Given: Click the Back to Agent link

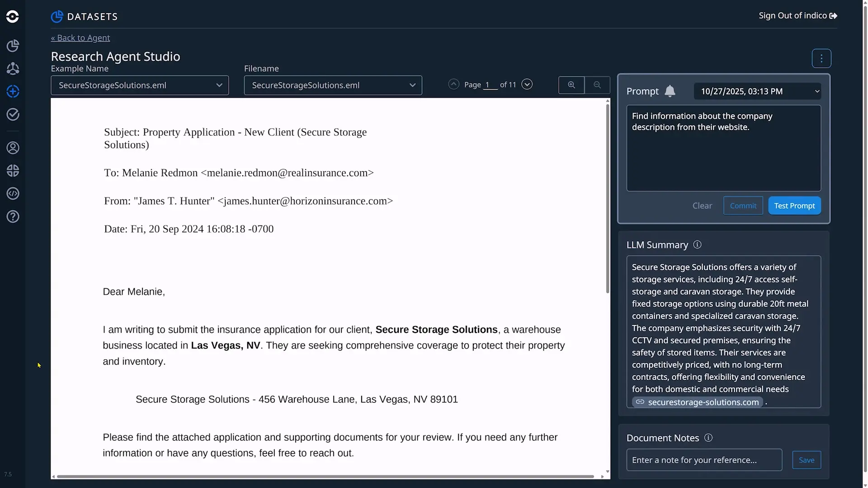Looking at the screenshot, I should tap(80, 38).
